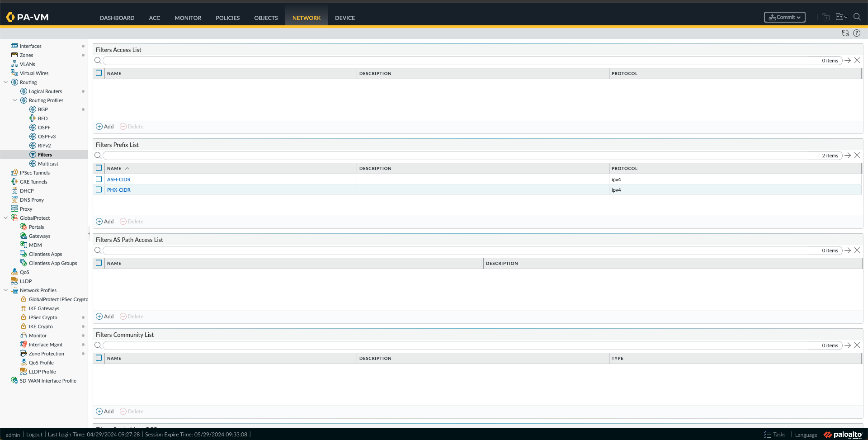This screenshot has width=868, height=440.
Task: Open the IPSec Tunnels page
Action: (35, 172)
